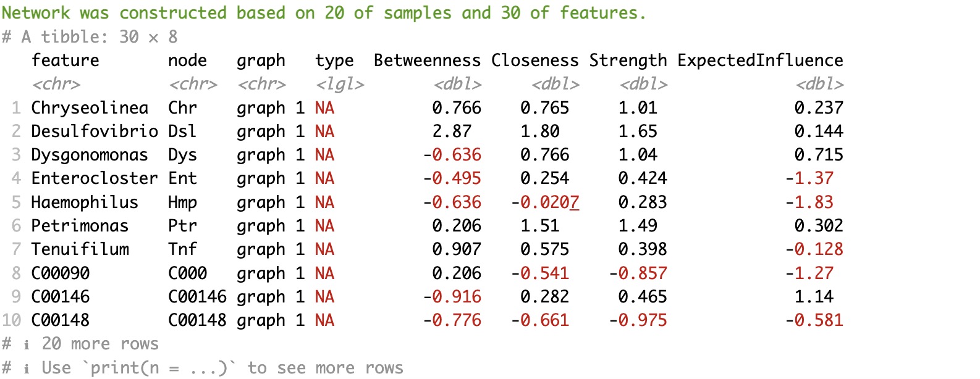Click the Enterocloster feature text
Image resolution: width=980 pixels, height=379 pixels.
95,178
